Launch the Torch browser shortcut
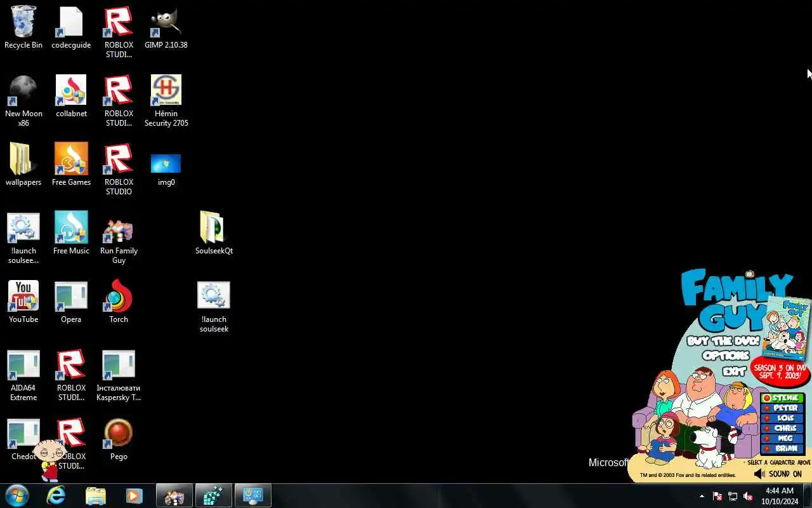812x508 pixels. pos(119,302)
